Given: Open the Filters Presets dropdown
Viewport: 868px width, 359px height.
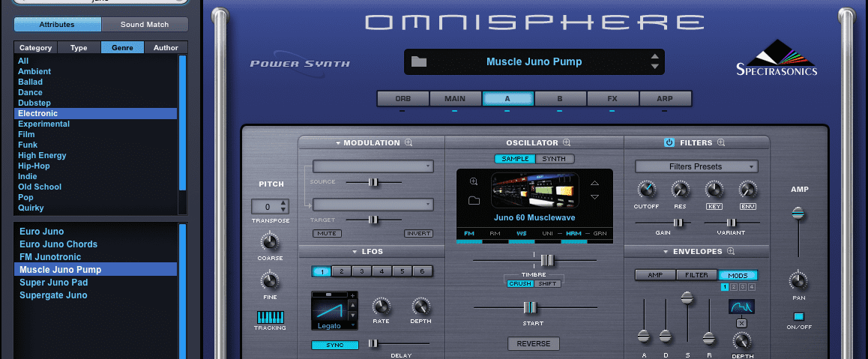Looking at the screenshot, I should pyautogui.click(x=696, y=166).
